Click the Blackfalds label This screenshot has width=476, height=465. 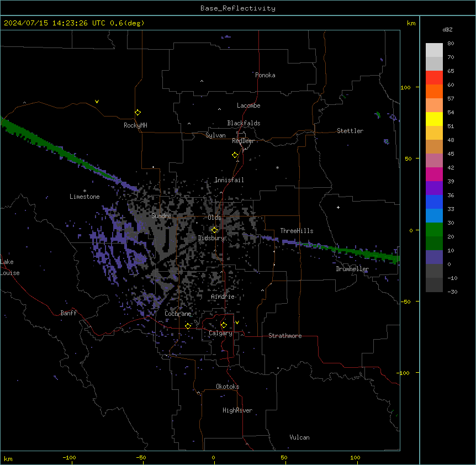[x=244, y=123]
